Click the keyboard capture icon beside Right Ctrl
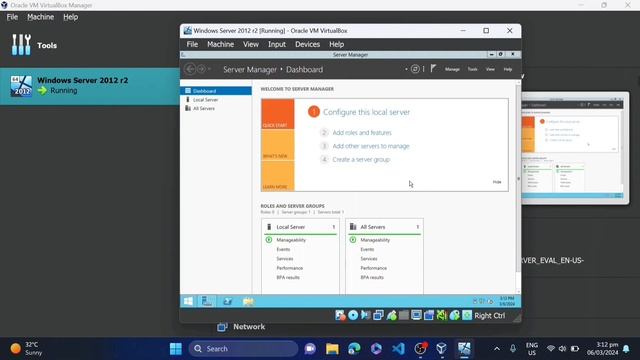Screen dimensions: 640x360 467,315
